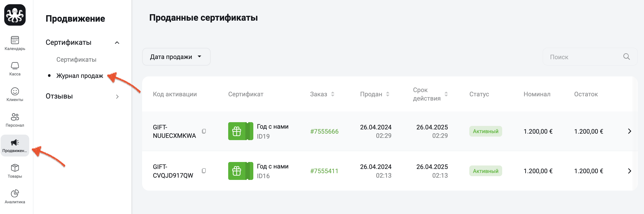Image resolution: width=644 pixels, height=214 pixels.
Task: Open details of certificate GIFT-CVQJD917QW
Action: pos(630,171)
